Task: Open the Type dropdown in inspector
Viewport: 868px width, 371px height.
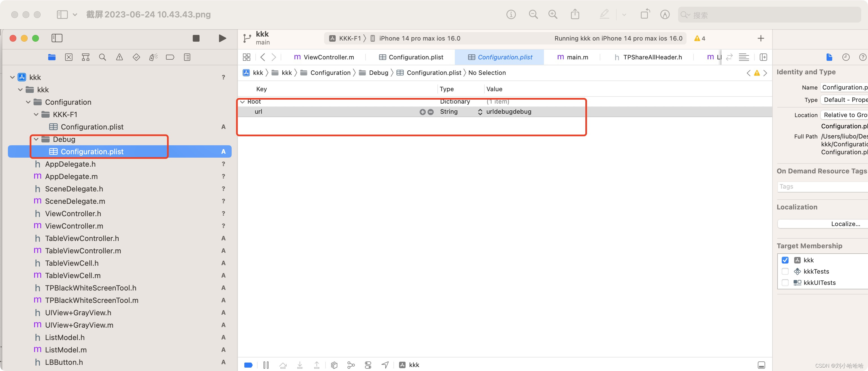Action: click(x=844, y=100)
